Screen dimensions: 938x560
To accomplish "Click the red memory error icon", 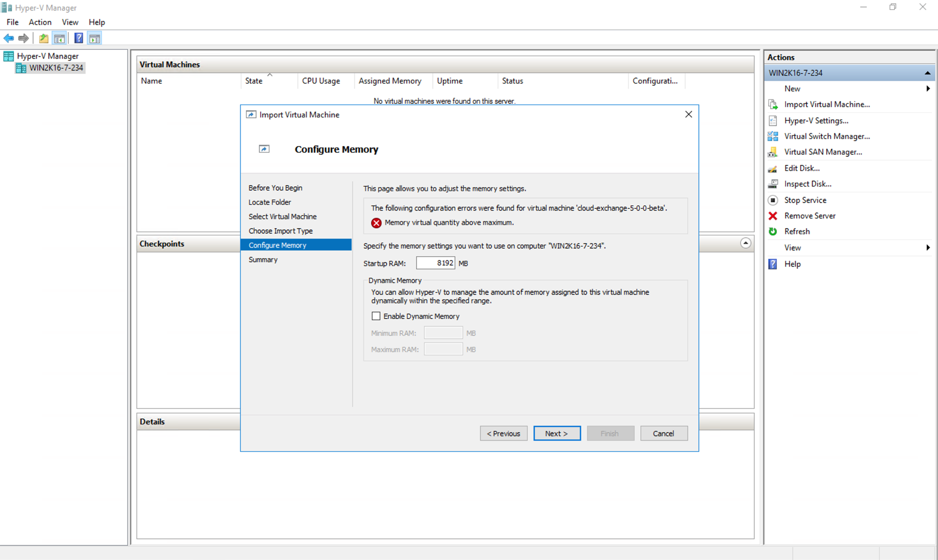I will pyautogui.click(x=376, y=223).
